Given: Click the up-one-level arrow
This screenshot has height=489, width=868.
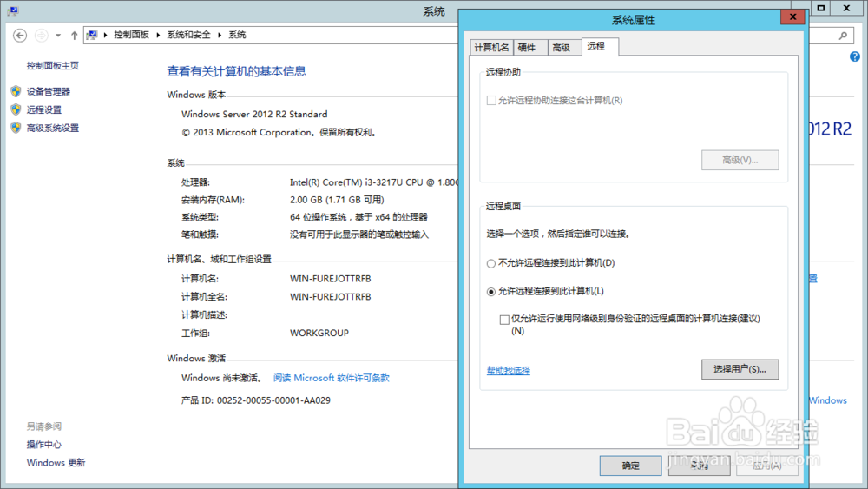Looking at the screenshot, I should coord(74,36).
